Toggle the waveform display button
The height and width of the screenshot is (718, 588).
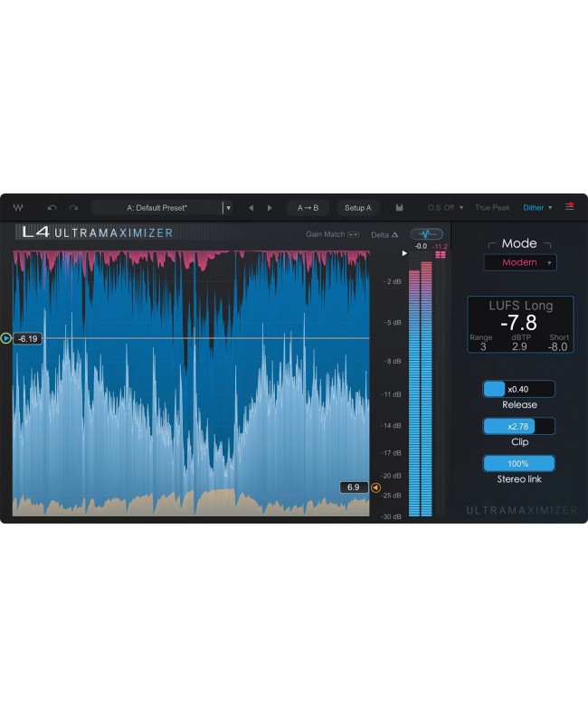click(427, 234)
